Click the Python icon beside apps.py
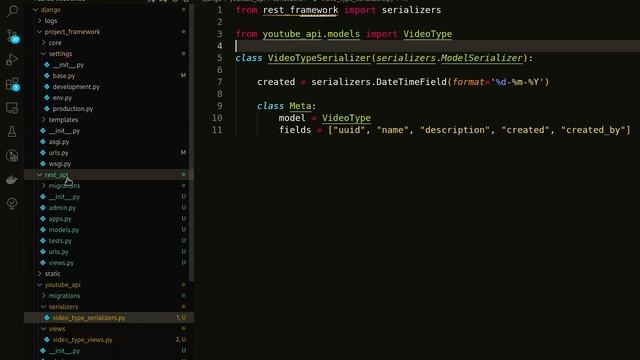 pyautogui.click(x=43, y=219)
